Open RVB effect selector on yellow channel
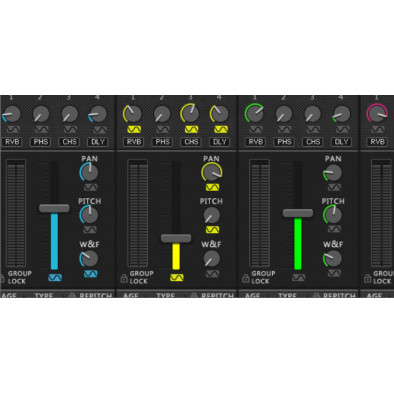This screenshot has height=394, width=394. click(x=134, y=142)
